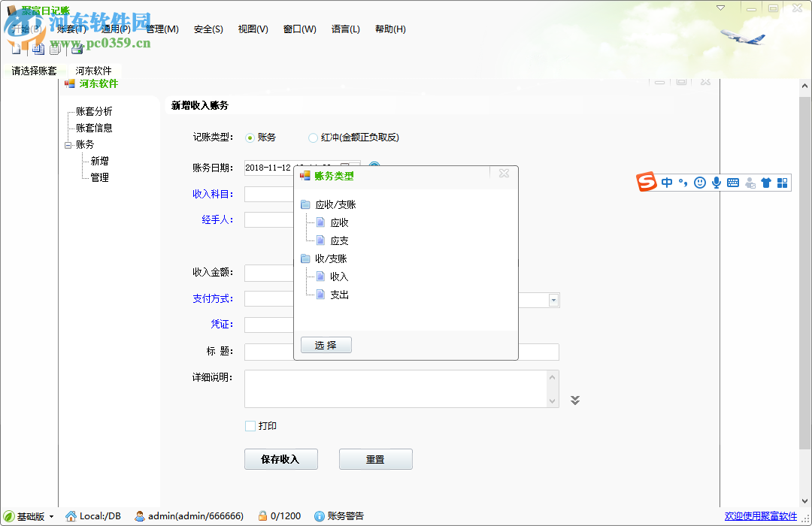The width and height of the screenshot is (812, 526).
Task: Toggle Chinese/English input with the 中 icon
Action: (x=666, y=182)
